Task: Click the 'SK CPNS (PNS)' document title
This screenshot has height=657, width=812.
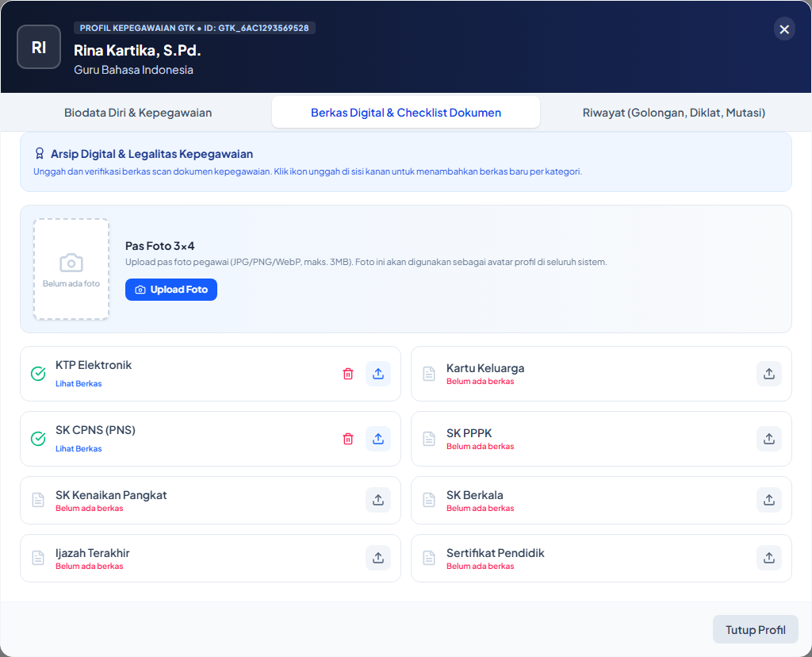Action: [95, 430]
